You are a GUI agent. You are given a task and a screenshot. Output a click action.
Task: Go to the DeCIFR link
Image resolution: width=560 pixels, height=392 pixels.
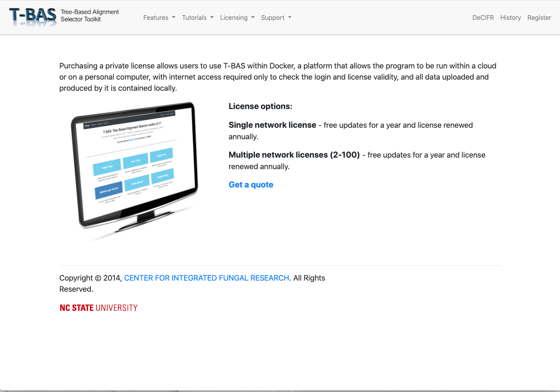483,18
